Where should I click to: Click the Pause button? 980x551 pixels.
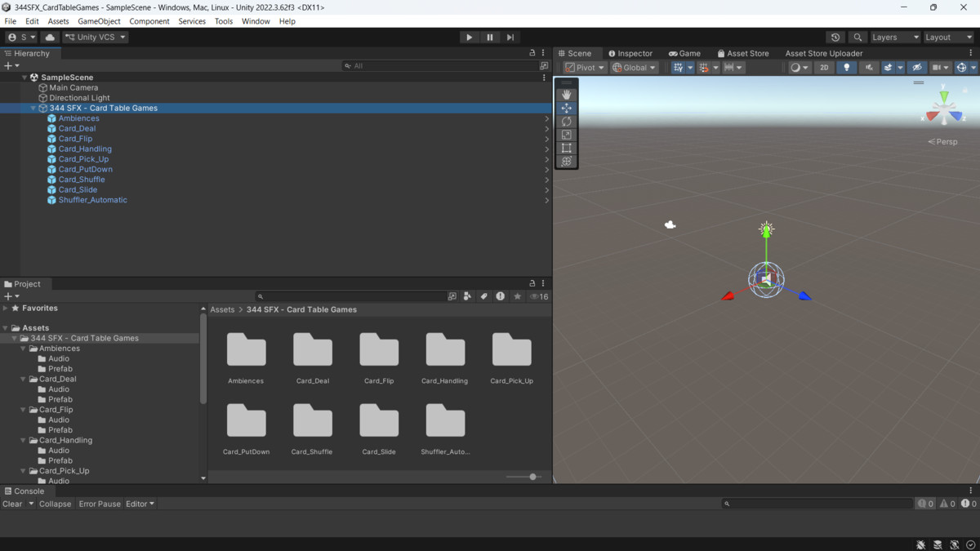click(x=489, y=37)
